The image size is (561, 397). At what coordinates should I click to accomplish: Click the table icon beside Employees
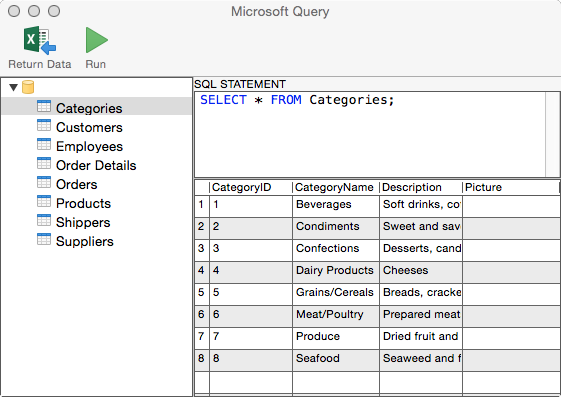coord(44,144)
